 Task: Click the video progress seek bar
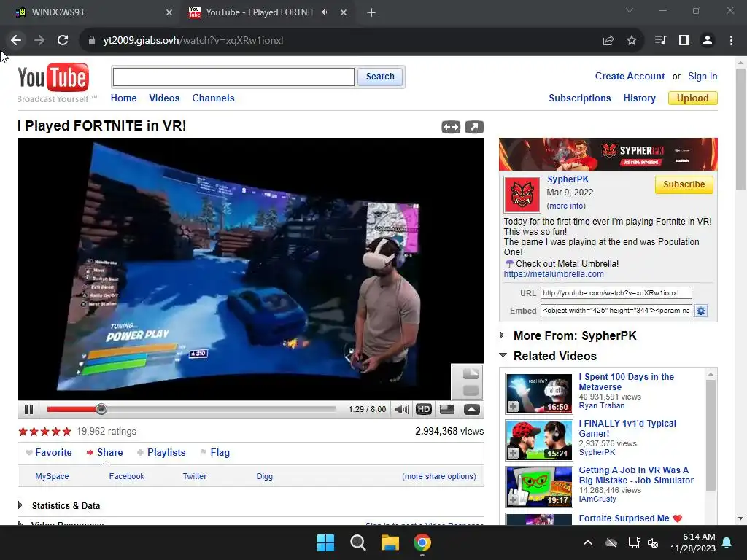(192, 409)
